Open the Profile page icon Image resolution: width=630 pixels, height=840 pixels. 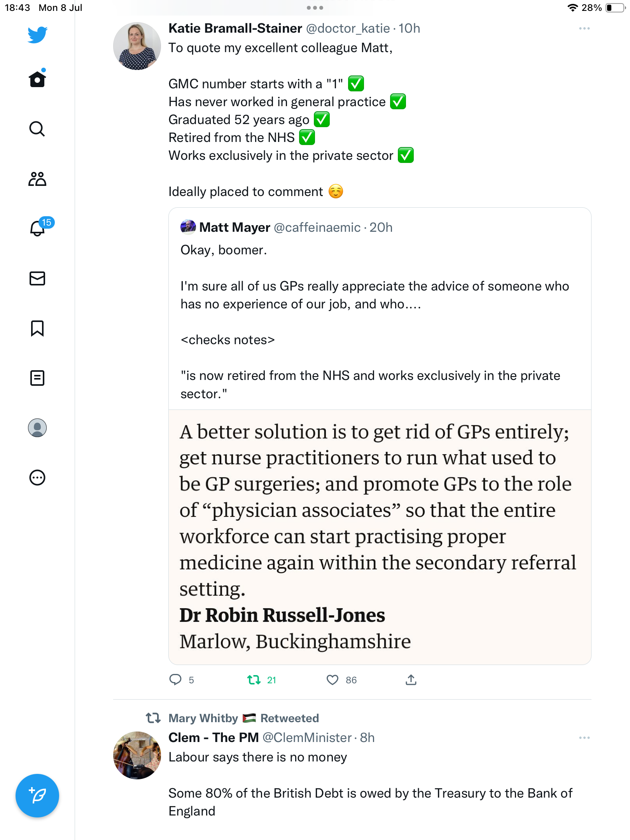coord(37,428)
